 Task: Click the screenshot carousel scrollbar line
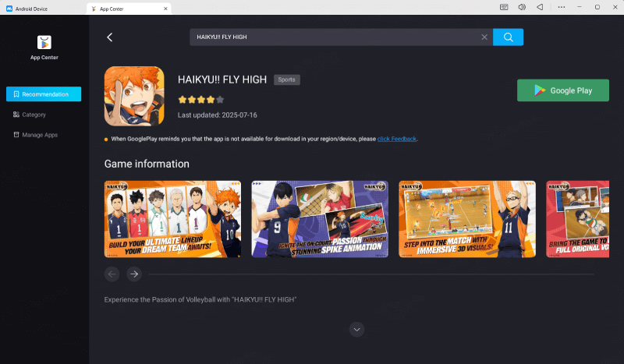point(371,274)
